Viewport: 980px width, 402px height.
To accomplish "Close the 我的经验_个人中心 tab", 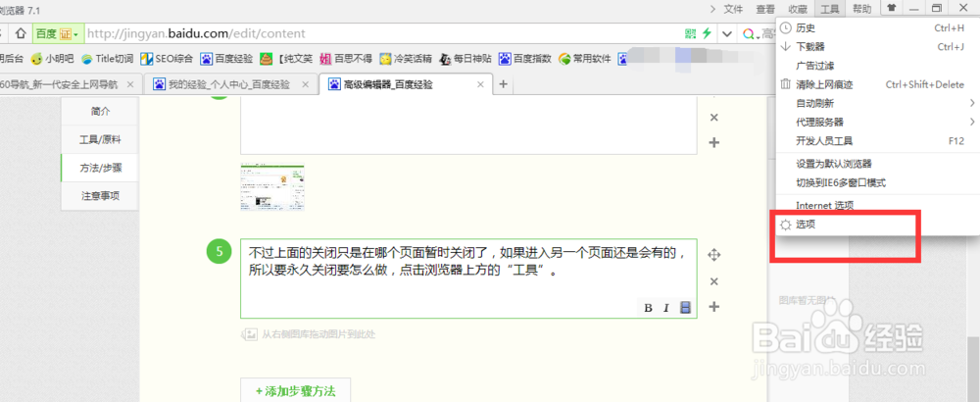I will click(305, 84).
